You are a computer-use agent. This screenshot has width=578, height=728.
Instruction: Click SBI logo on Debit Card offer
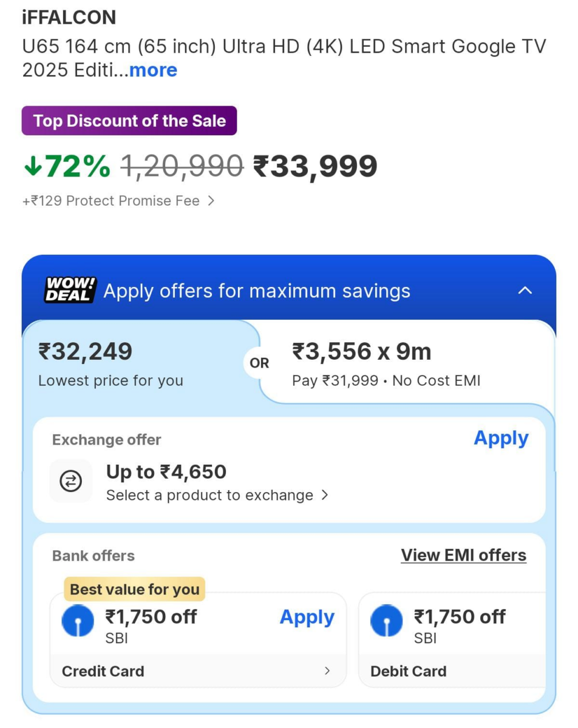coord(387,621)
